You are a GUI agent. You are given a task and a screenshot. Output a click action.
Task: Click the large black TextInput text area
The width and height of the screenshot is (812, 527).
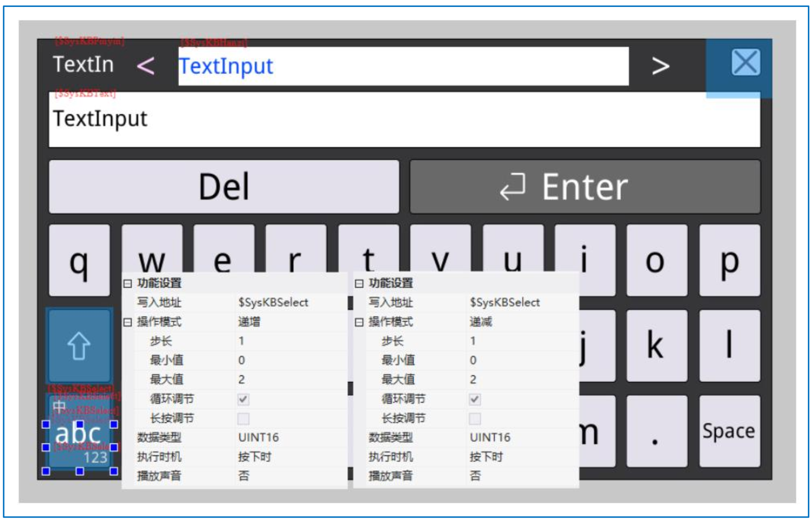404,119
